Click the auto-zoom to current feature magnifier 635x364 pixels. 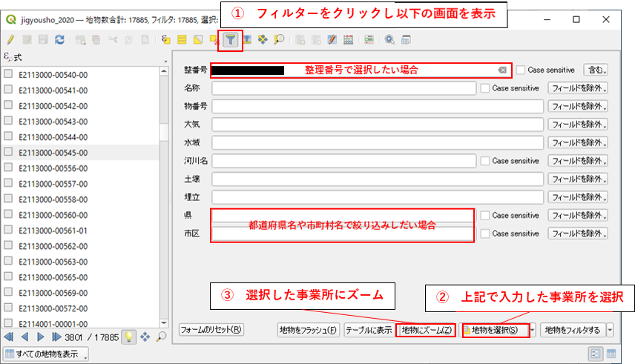pos(161,337)
